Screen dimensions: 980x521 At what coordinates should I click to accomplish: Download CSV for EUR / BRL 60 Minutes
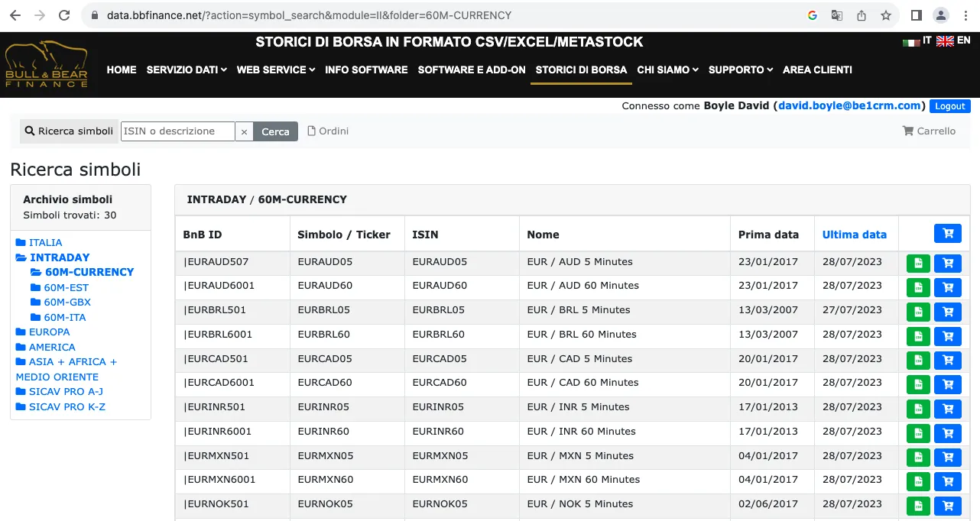click(x=918, y=336)
